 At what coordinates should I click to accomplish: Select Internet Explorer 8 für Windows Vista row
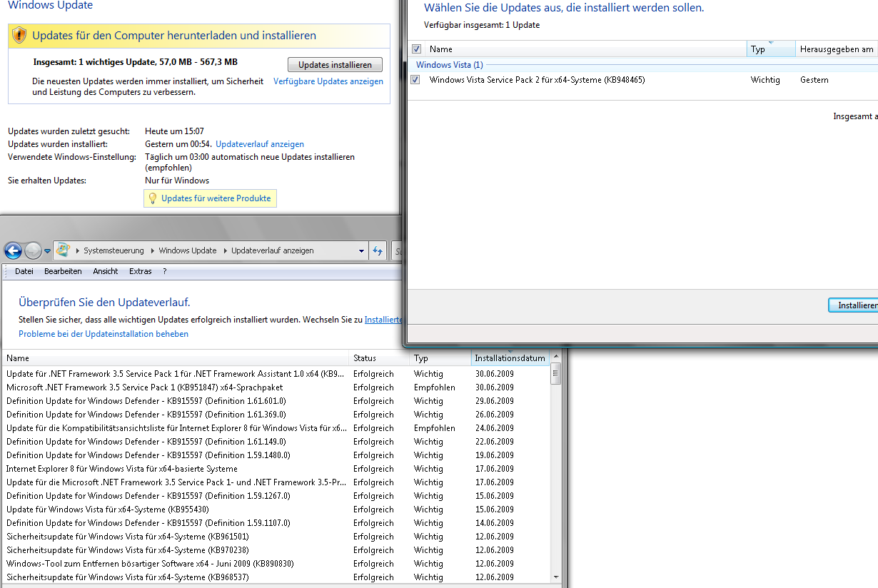[276, 469]
